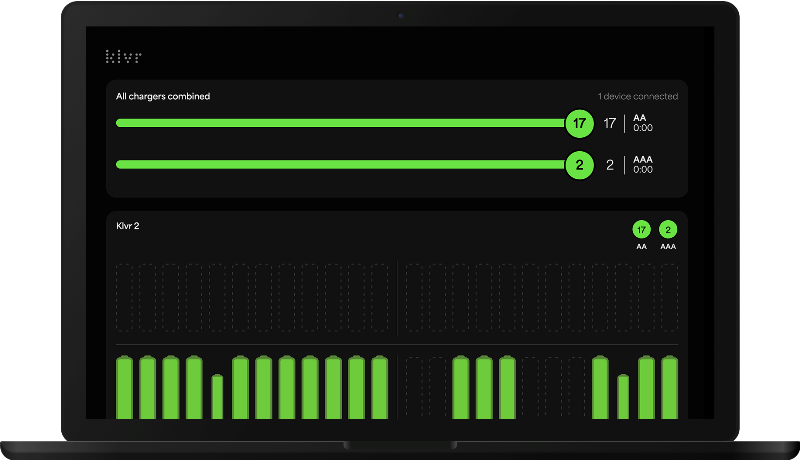Open the Klvr 2 charger title

[128, 226]
